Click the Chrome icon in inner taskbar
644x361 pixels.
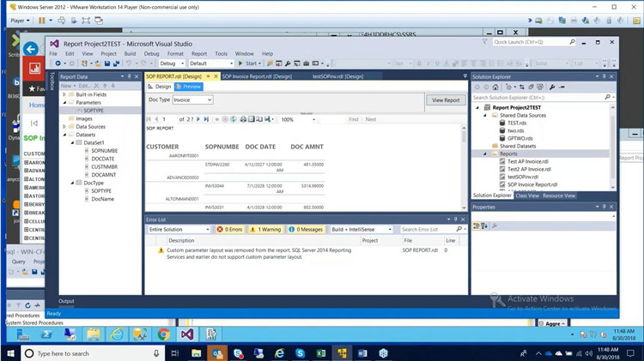coord(163,334)
